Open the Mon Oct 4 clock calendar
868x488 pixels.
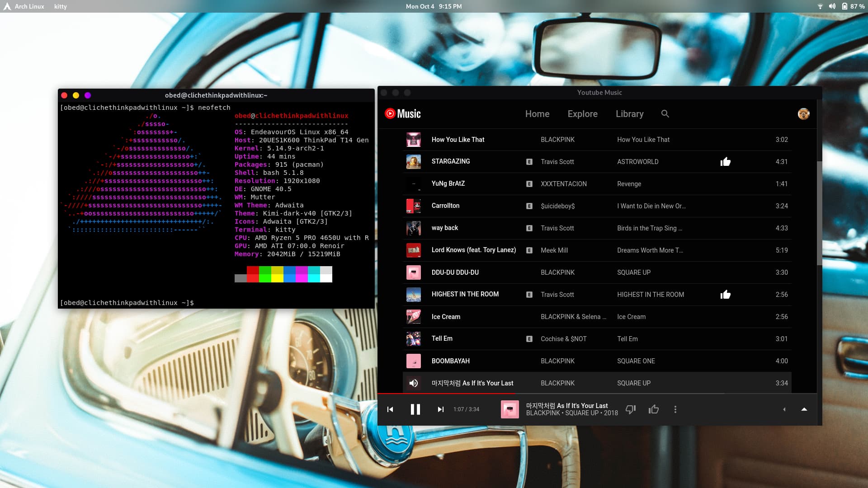pyautogui.click(x=434, y=6)
